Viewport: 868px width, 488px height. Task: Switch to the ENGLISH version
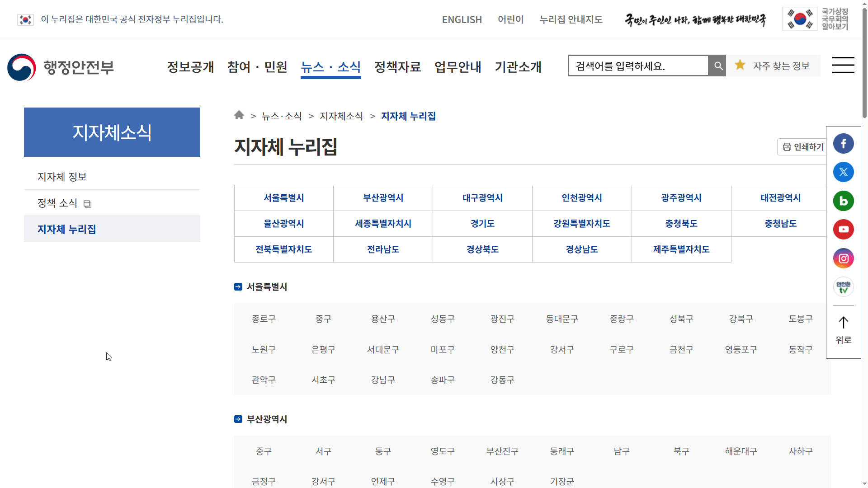click(462, 19)
